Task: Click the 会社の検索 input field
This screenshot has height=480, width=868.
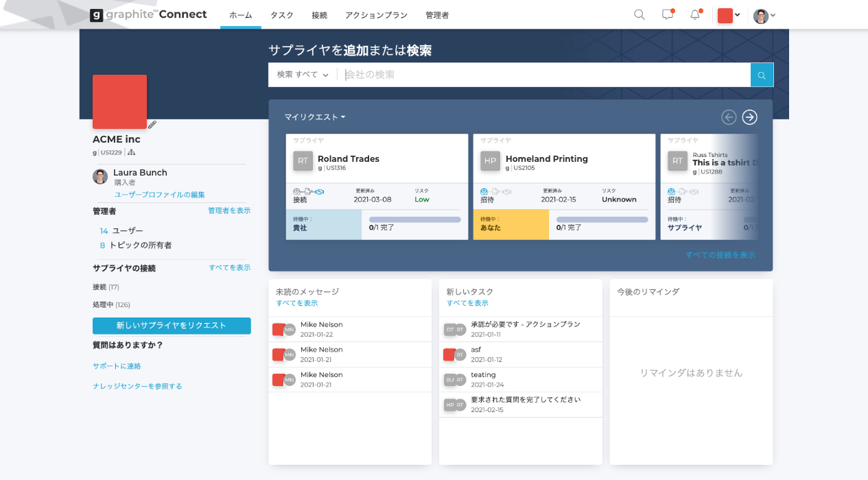Action: 546,75
